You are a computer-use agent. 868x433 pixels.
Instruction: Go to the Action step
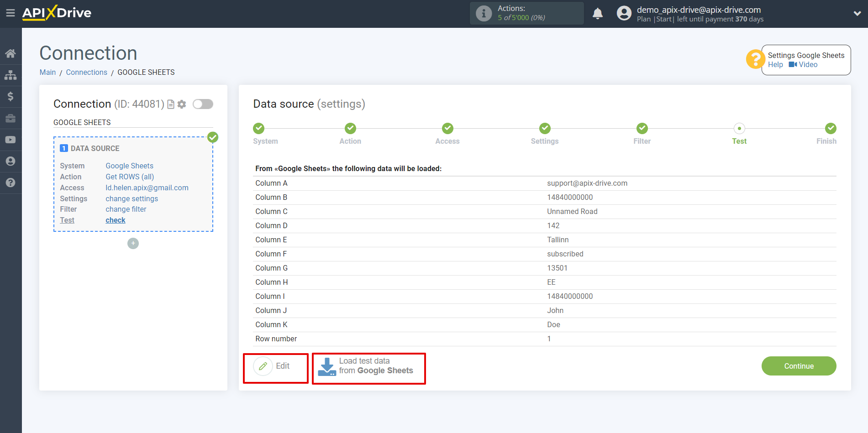click(350, 134)
